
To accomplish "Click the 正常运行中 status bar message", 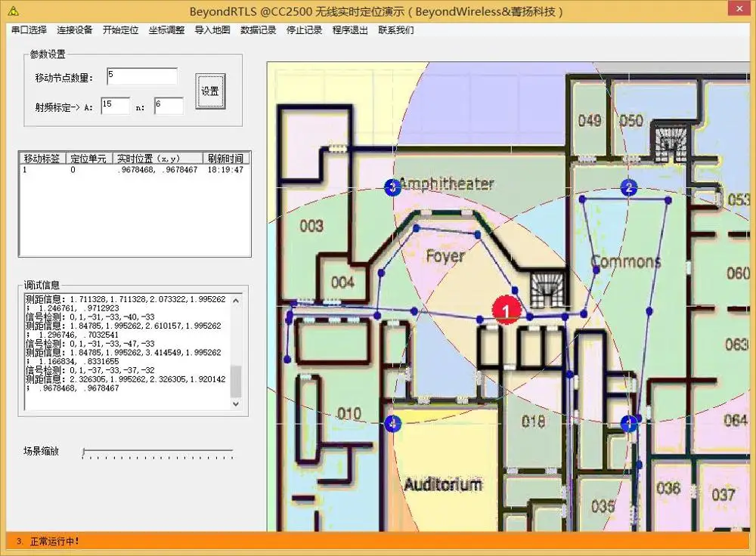I will click(54, 542).
